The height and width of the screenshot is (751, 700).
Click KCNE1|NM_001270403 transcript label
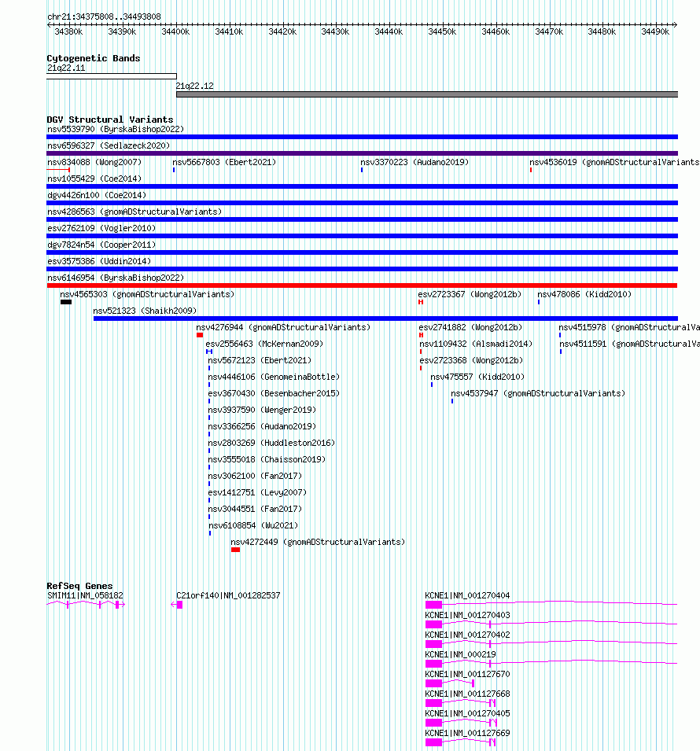468,616
